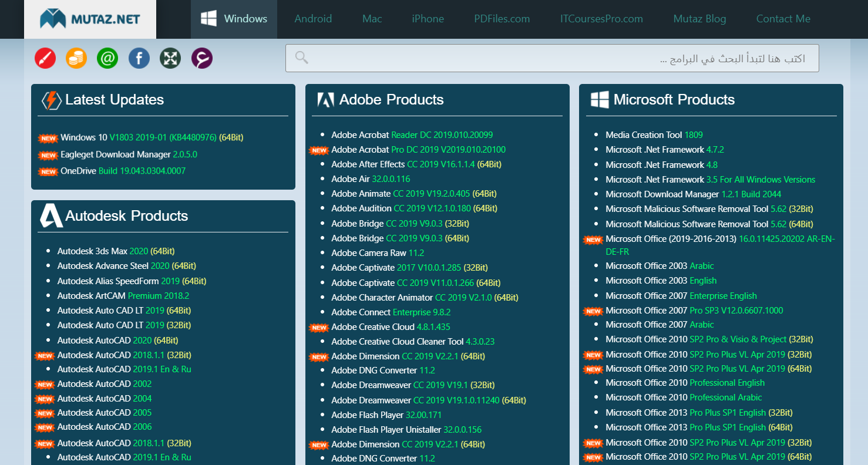Open Autodesk ArtCAM Premium 2018.2
This screenshot has height=465, width=868.
123,296
